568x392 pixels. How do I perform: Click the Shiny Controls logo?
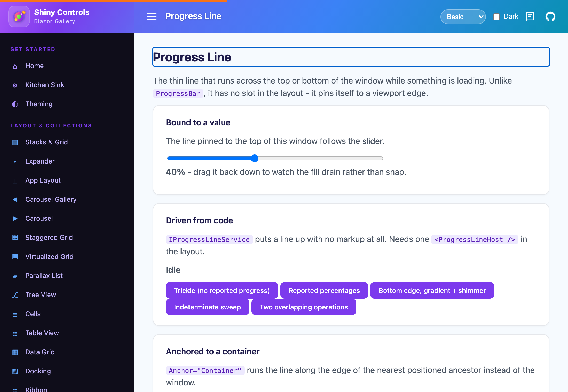click(19, 17)
